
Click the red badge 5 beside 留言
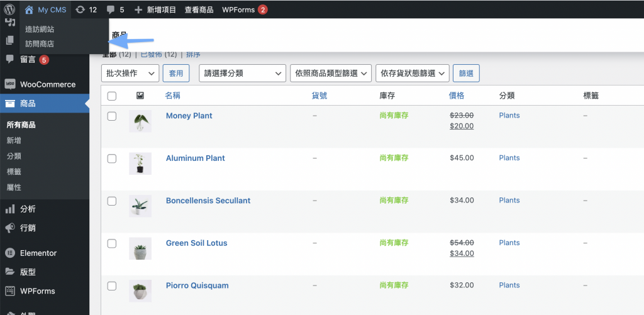click(x=45, y=60)
